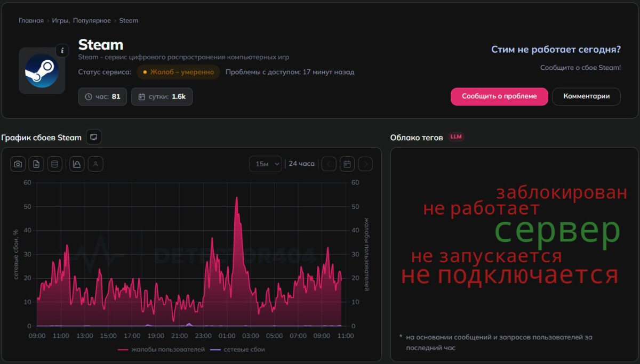Click the Облако тегов heading
This screenshot has width=640, height=364.
pos(417,137)
